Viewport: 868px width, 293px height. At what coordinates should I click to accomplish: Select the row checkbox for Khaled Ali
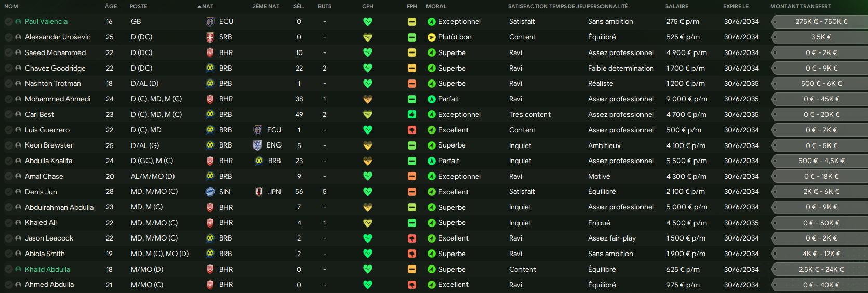click(x=9, y=223)
